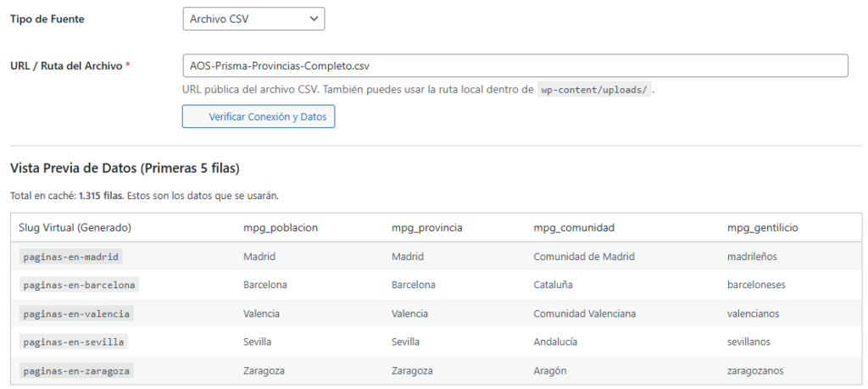This screenshot has height=389, width=868.
Task: Select the mpg_comunidad column header
Action: [x=573, y=228]
